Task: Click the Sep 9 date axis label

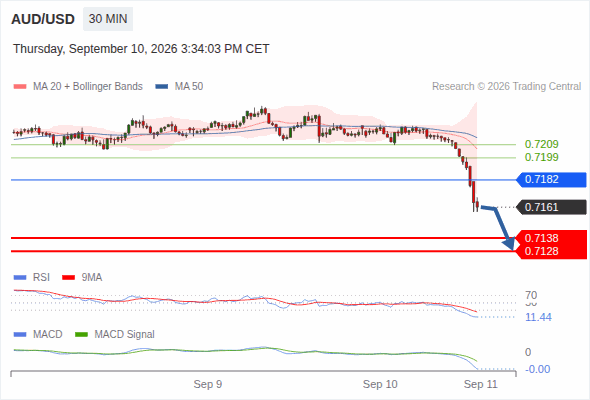Action: point(208,384)
